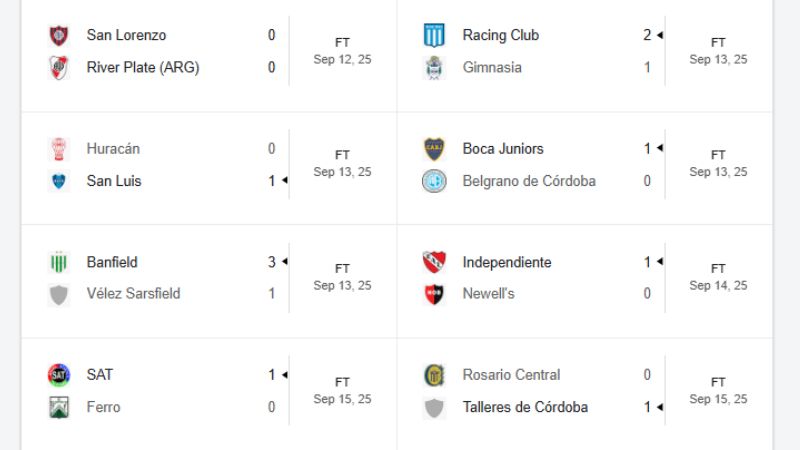Screen dimensions: 800x450
Task: Select Independiente match date Sep 14, 25
Action: [718, 285]
